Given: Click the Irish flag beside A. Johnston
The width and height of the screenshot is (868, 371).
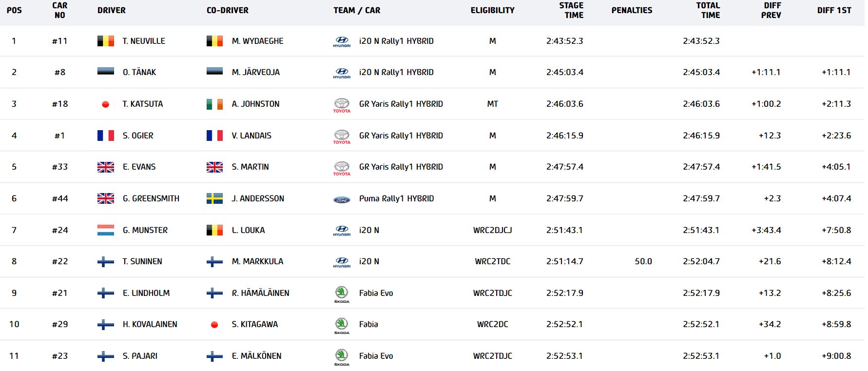Looking at the screenshot, I should point(214,104).
